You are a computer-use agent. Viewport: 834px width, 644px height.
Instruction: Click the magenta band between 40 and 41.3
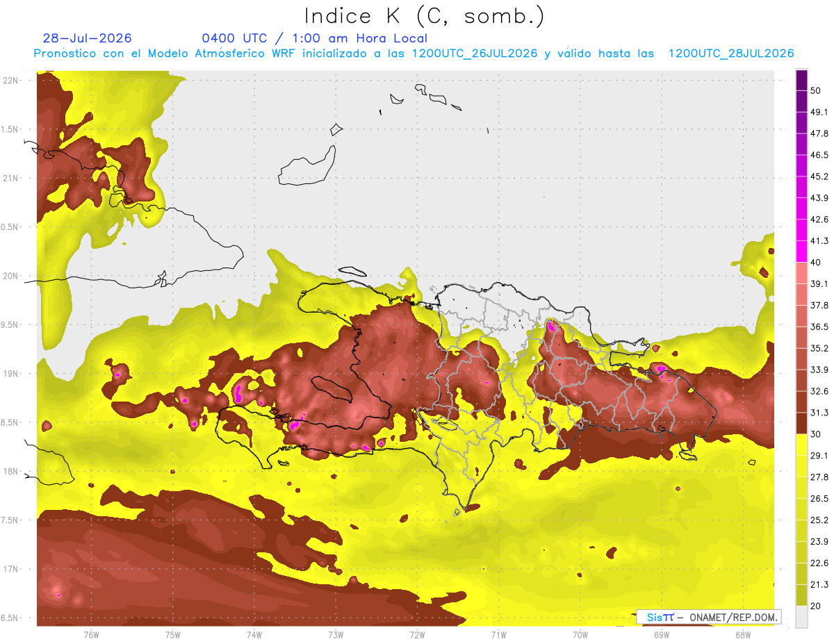point(802,251)
